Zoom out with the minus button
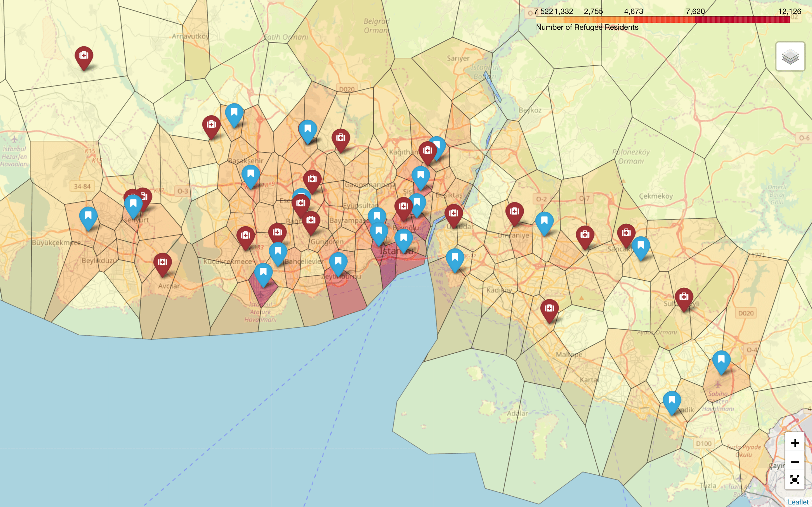 point(795,462)
